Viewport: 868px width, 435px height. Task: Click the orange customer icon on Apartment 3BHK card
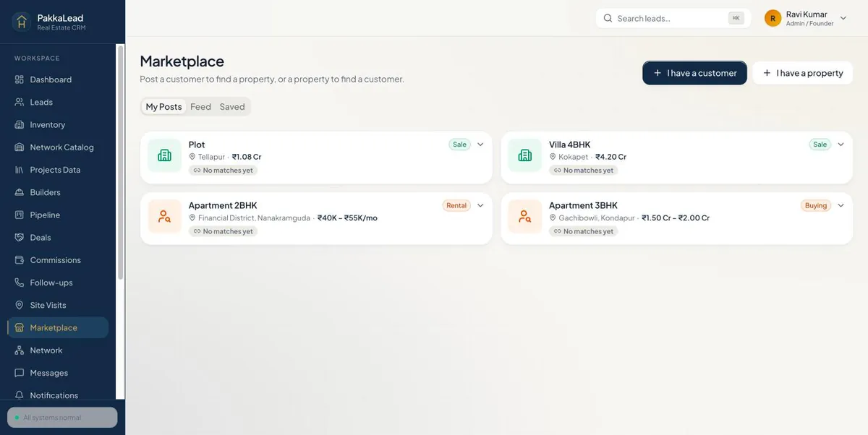pyautogui.click(x=524, y=216)
